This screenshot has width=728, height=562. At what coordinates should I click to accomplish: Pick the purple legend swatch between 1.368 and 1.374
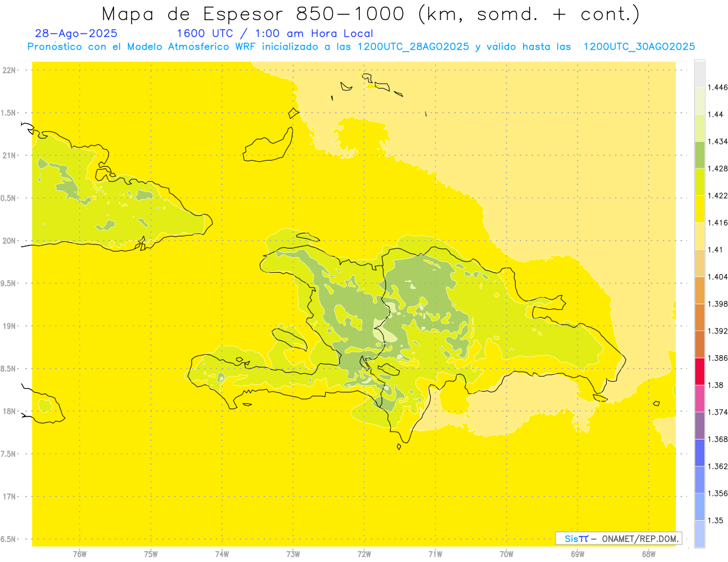click(699, 426)
